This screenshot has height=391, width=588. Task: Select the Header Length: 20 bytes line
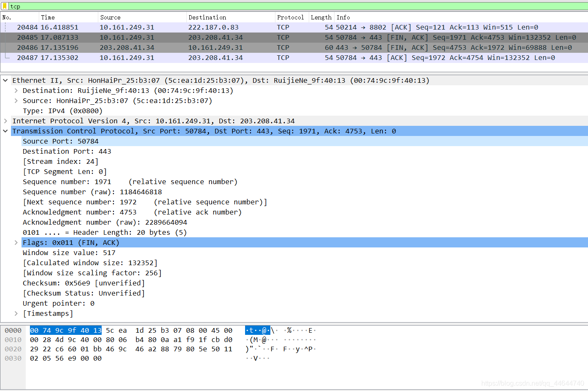105,232
